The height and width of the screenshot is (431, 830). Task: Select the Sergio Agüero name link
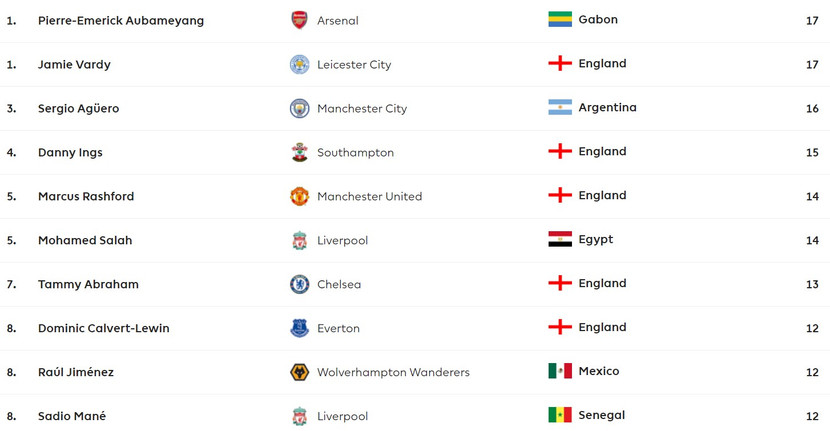78,108
